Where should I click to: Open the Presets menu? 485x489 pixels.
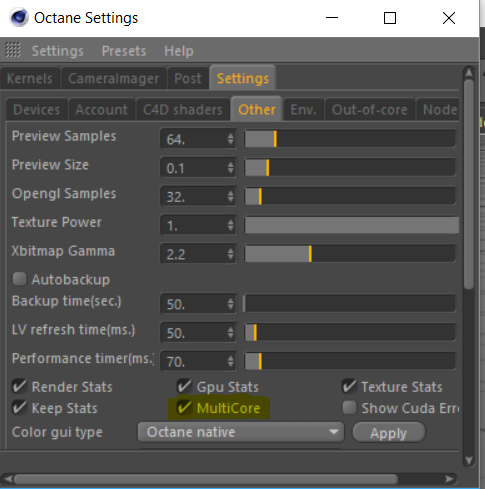click(x=124, y=51)
